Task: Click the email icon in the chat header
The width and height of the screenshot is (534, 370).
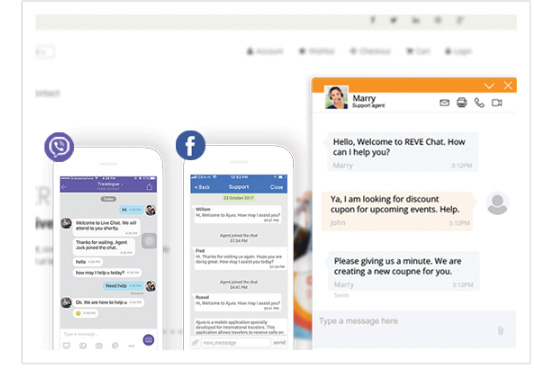Action: [444, 103]
